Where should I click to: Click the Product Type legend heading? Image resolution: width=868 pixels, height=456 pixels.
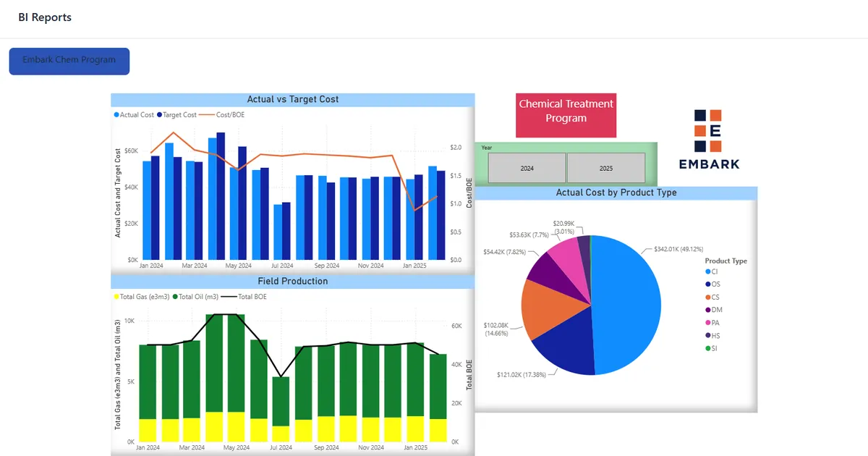pos(726,261)
